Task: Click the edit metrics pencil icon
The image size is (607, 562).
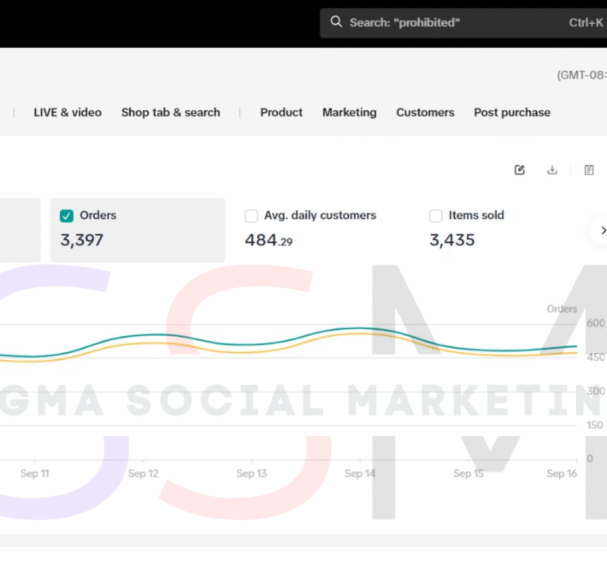Action: tap(519, 170)
